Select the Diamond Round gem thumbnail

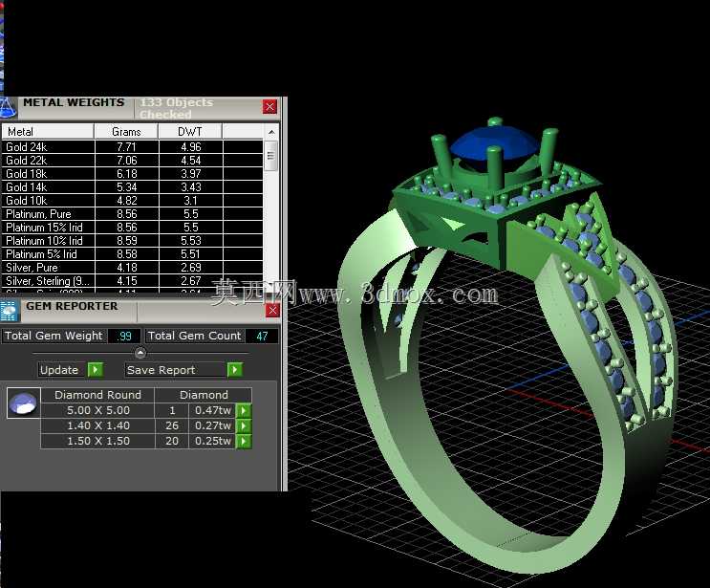pos(24,403)
